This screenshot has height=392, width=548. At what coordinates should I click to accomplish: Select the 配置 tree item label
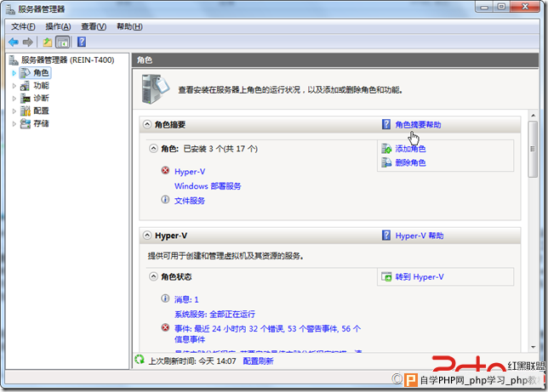[x=41, y=111]
